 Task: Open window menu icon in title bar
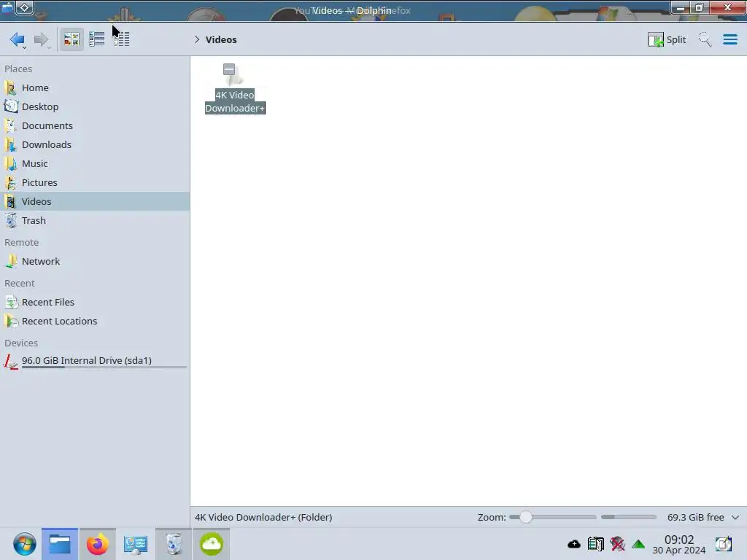click(x=7, y=7)
